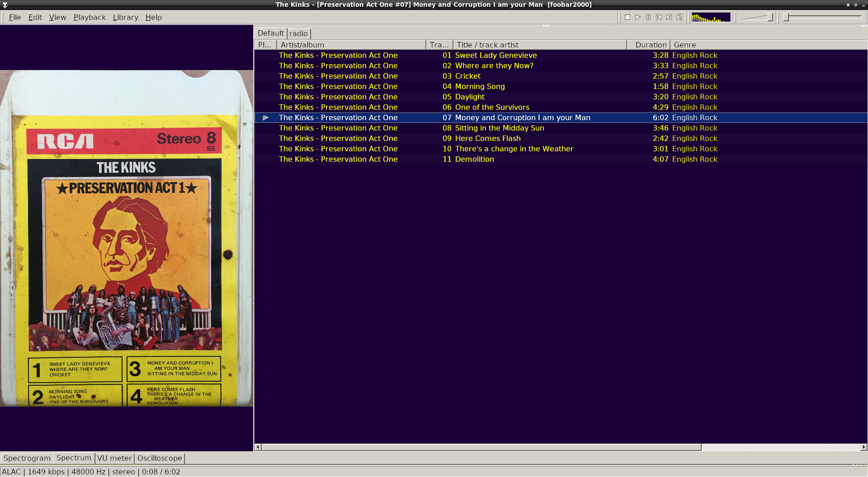Restore the foobar2000 window size
The height and width of the screenshot is (477, 868).
pos(855,5)
